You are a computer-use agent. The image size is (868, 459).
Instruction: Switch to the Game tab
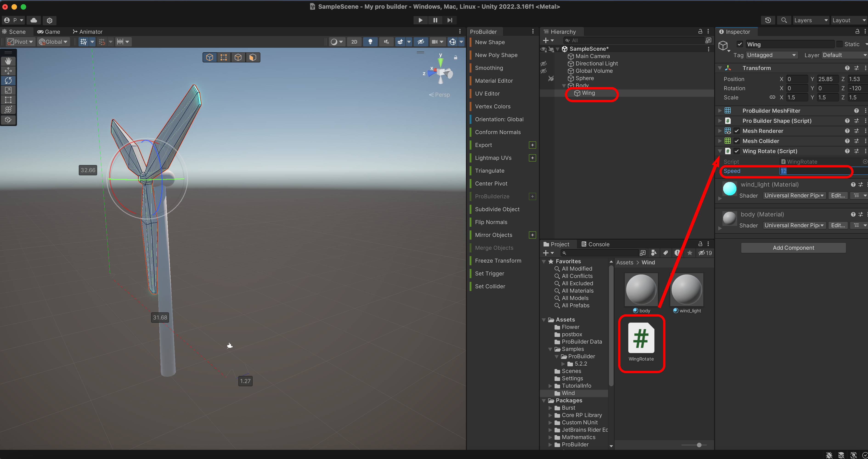point(48,32)
